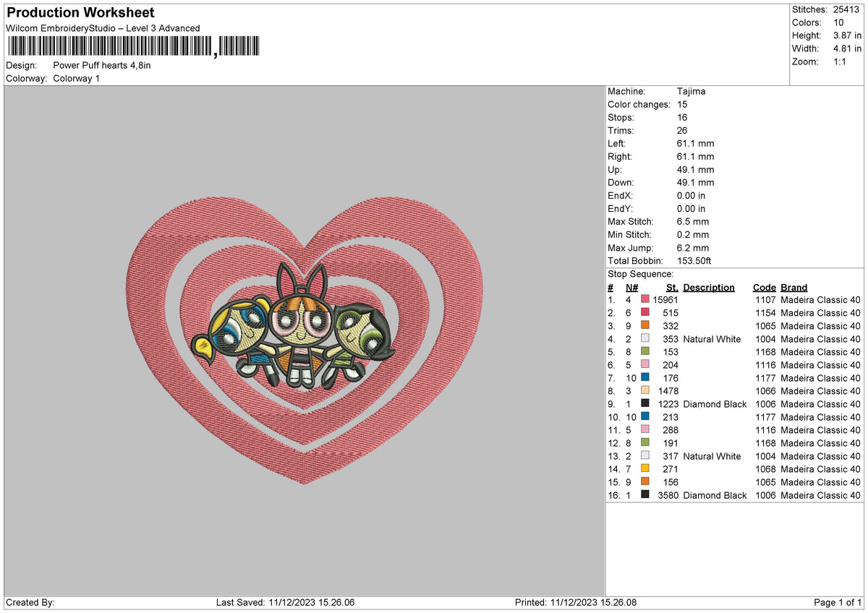Click the Page 1 of 1 label
Screen dimensions: 868x613
(836, 601)
